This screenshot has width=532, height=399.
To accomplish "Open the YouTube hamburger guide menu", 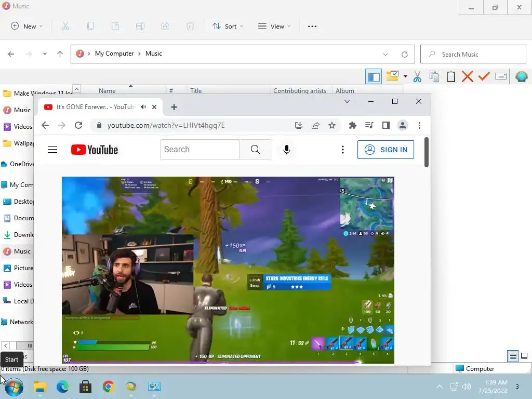I will (52, 150).
